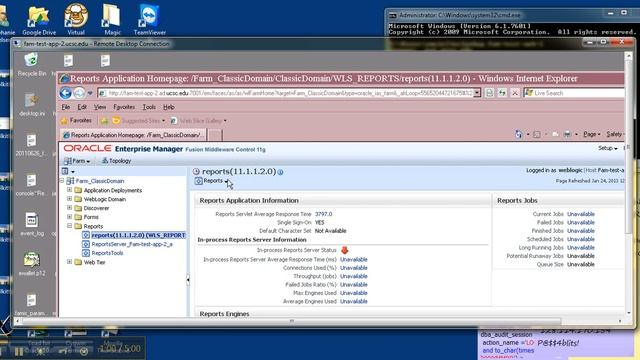Open the Help menu
The height and width of the screenshot is (360, 640).
(x=169, y=107)
